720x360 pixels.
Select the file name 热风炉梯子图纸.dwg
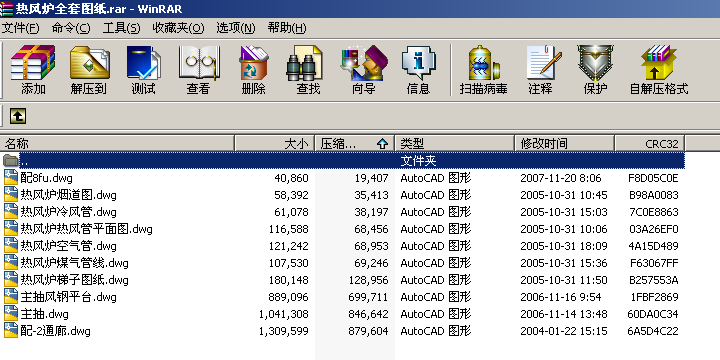[x=74, y=280]
